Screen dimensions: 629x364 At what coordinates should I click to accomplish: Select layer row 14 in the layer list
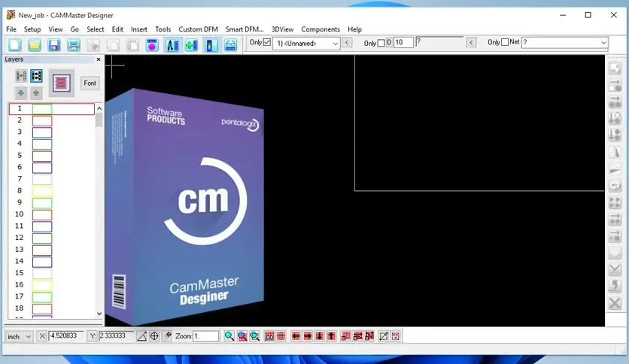point(52,262)
